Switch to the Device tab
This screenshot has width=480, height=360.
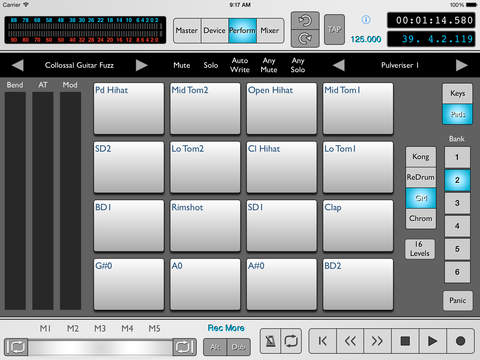(215, 30)
